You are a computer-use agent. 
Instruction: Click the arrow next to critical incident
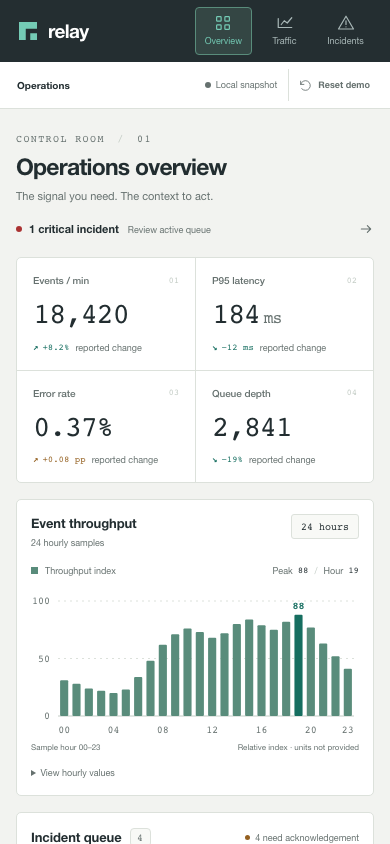pos(366,229)
